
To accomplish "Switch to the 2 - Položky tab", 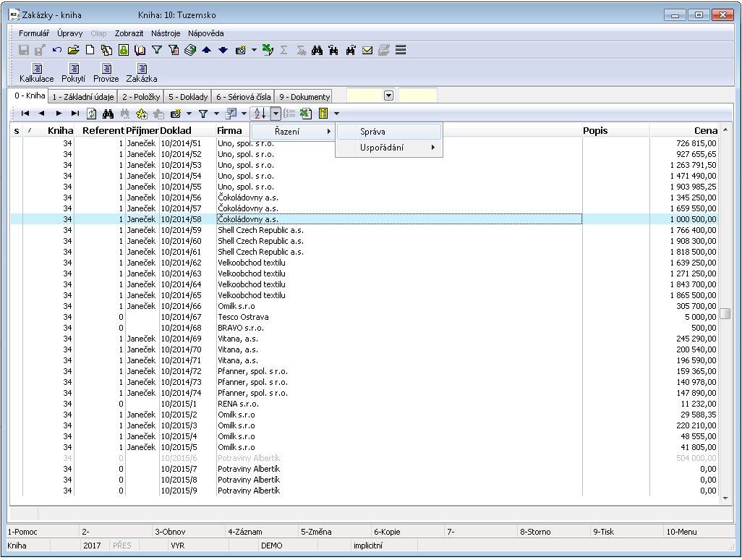I will 140,96.
